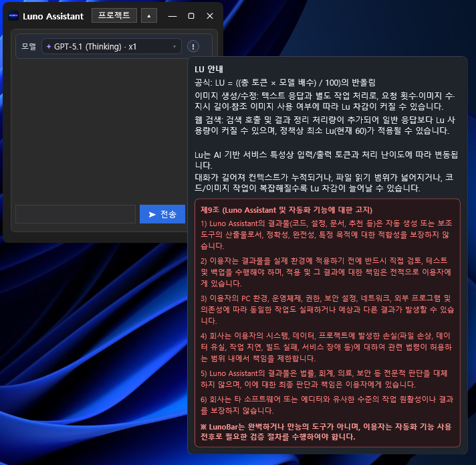This screenshot has width=476, height=465.
Task: Click the 이미지 생성/수정 paragraph
Action: (325, 101)
